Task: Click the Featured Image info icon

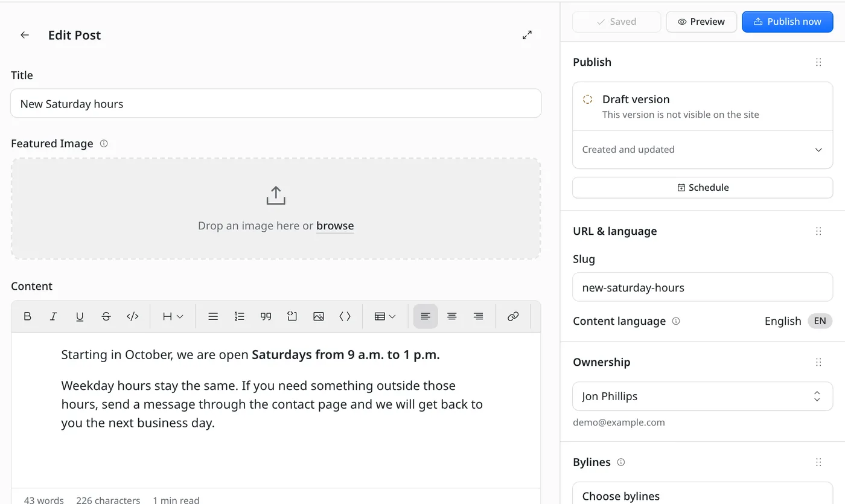Action: [104, 144]
